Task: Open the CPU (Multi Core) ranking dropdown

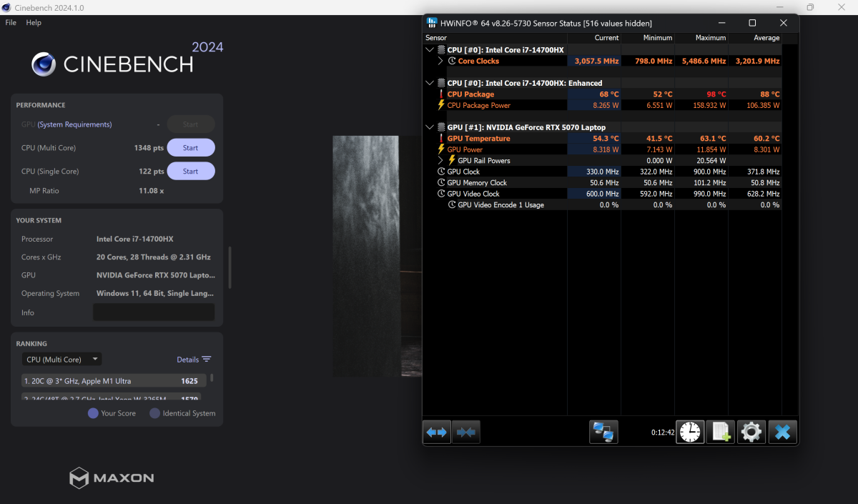Action: click(61, 360)
